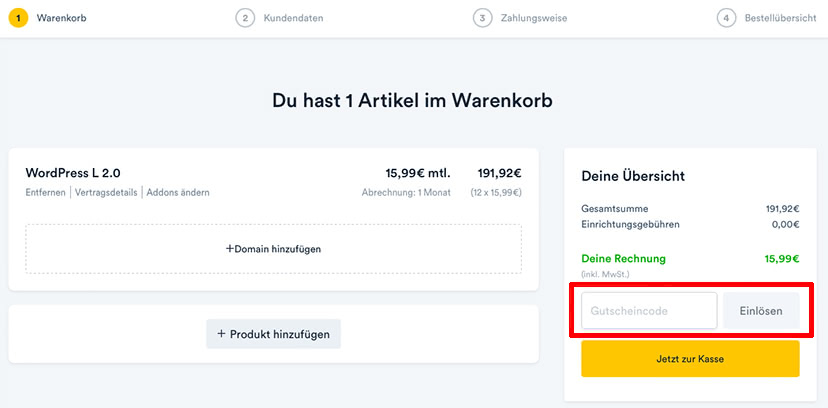Click the Gesamtsumme label

coord(615,209)
